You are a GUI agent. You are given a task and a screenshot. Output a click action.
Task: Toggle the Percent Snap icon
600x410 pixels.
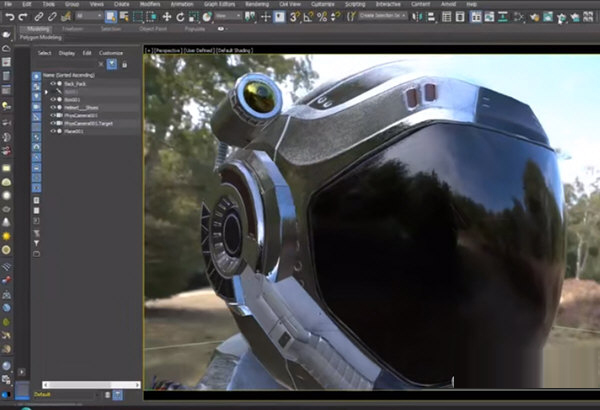pos(322,17)
